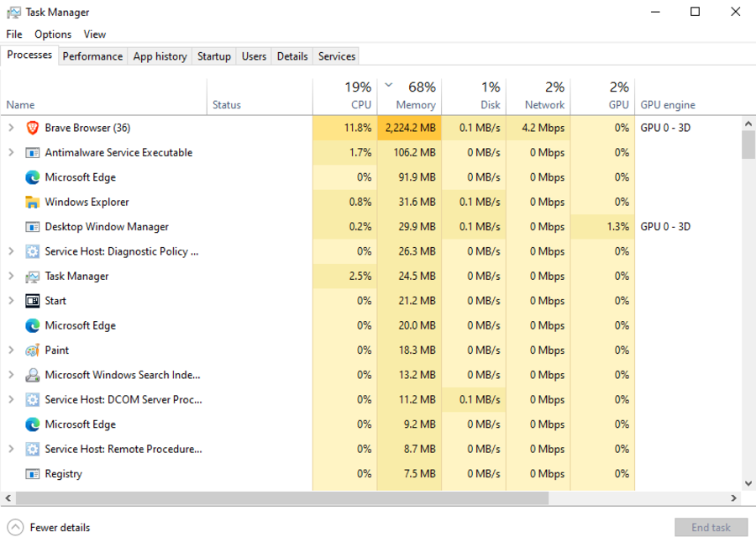Click the Desktop Window Manager icon

click(32, 227)
